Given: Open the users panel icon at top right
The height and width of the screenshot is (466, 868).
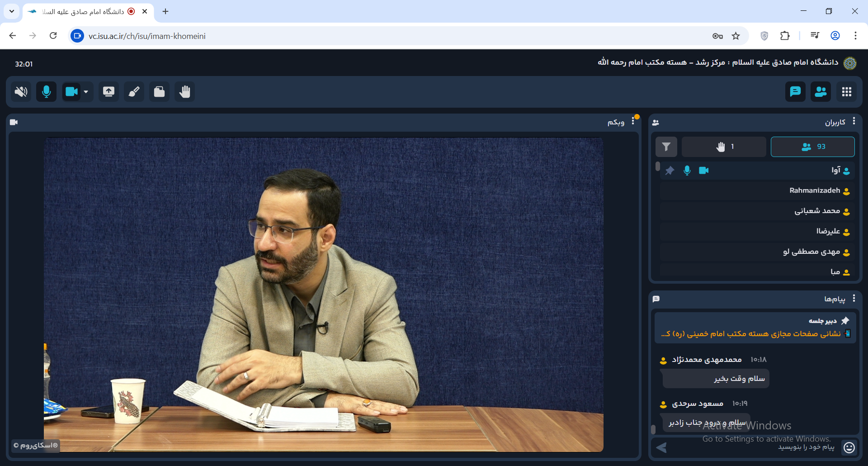Looking at the screenshot, I should click(x=821, y=92).
